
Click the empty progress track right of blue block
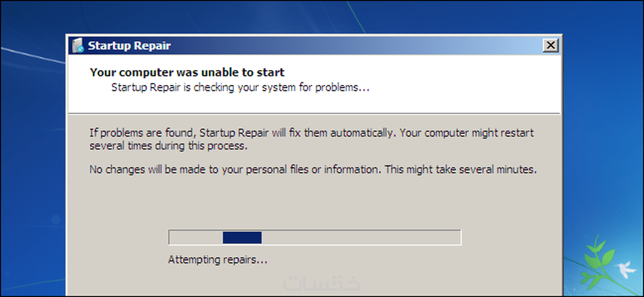(361, 238)
